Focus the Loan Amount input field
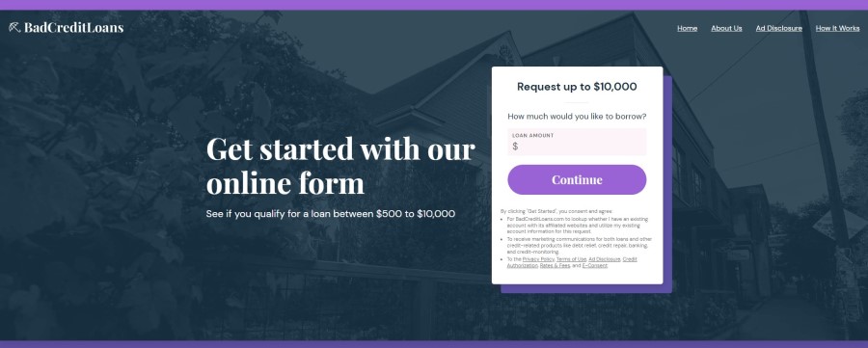This screenshot has height=348, width=868. tap(577, 142)
